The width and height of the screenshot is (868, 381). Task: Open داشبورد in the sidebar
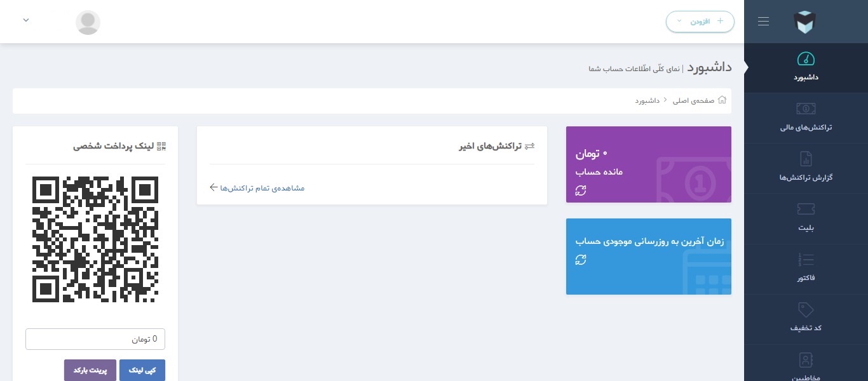(x=806, y=68)
